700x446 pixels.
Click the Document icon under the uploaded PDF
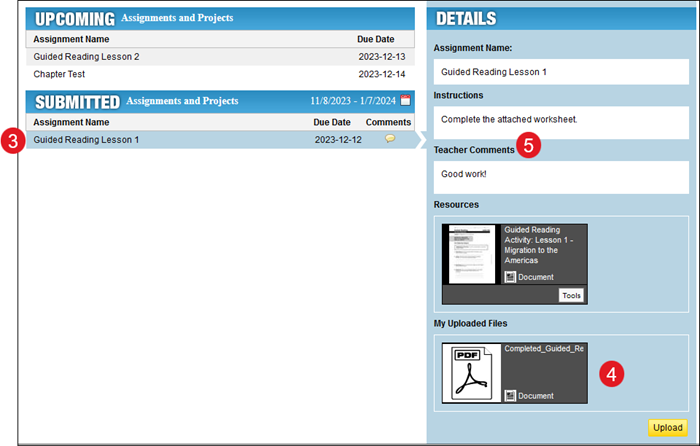[x=510, y=396]
